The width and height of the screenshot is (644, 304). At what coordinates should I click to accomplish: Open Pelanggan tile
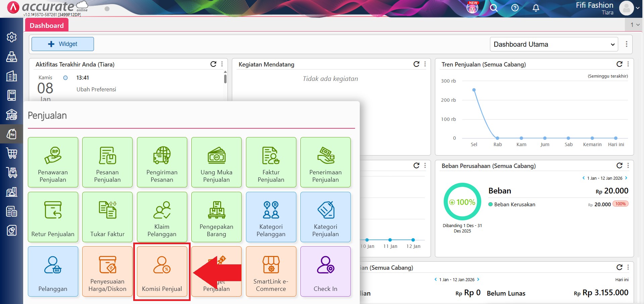(x=53, y=271)
